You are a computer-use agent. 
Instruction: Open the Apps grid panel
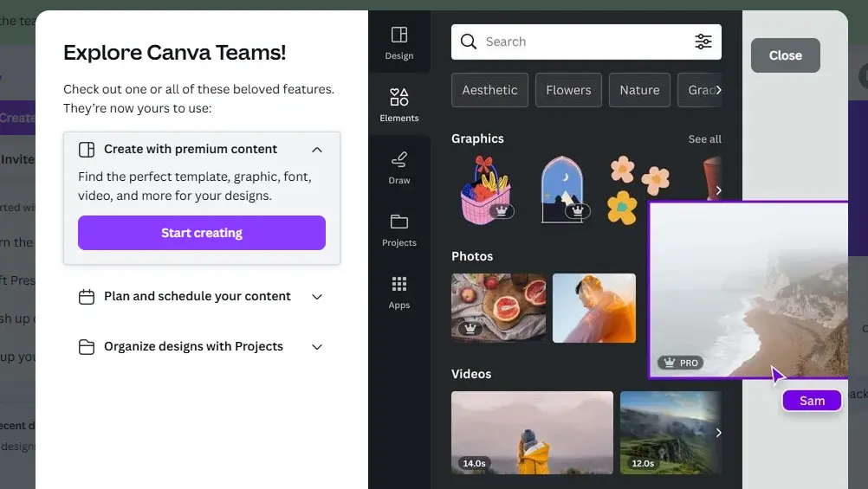(399, 293)
